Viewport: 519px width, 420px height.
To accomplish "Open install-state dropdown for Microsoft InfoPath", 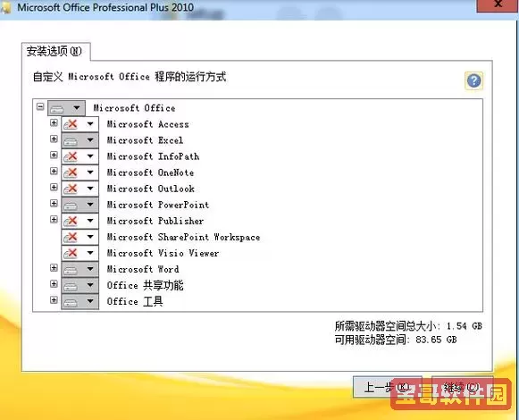I will pyautogui.click(x=80, y=156).
